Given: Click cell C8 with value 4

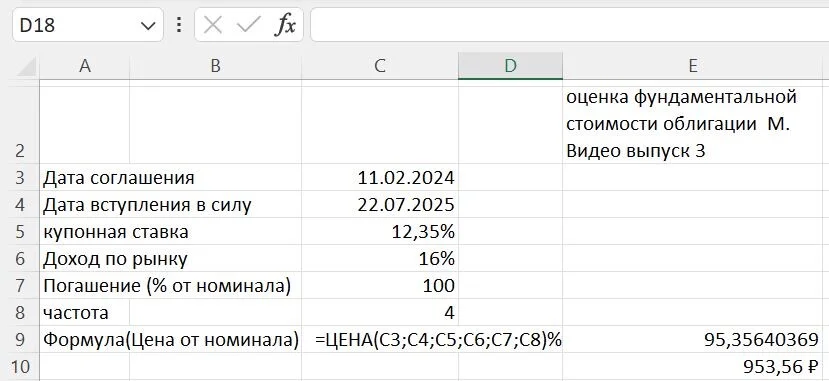Looking at the screenshot, I should tap(380, 312).
